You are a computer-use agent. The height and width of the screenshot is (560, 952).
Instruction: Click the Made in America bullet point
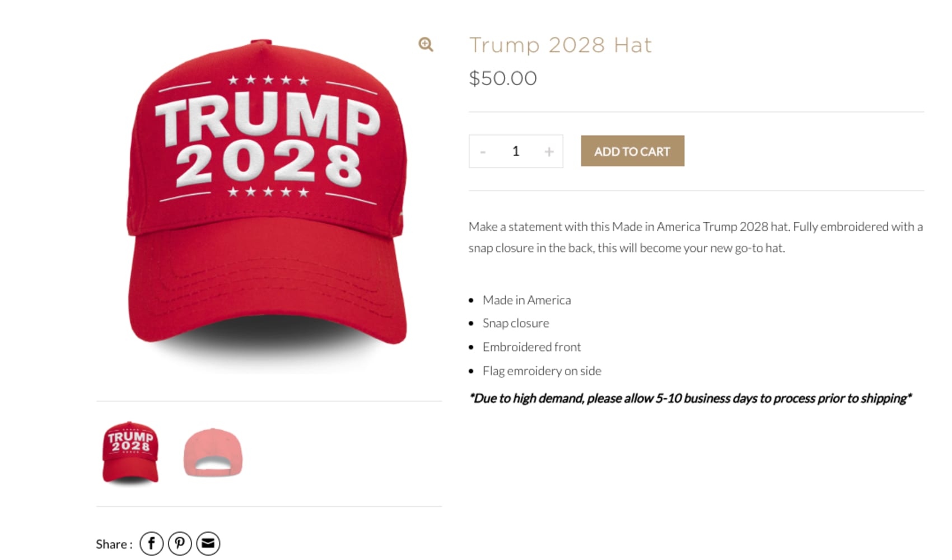526,300
